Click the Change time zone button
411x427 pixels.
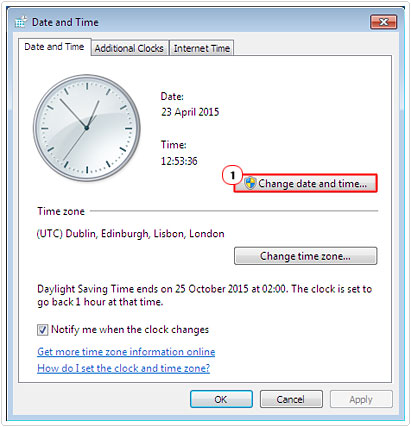tap(306, 256)
